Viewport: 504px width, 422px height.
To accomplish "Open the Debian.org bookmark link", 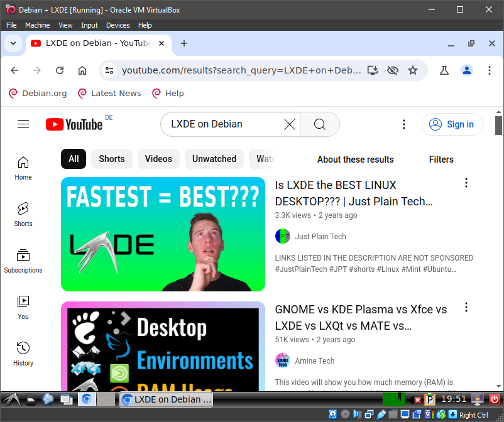I will click(38, 93).
